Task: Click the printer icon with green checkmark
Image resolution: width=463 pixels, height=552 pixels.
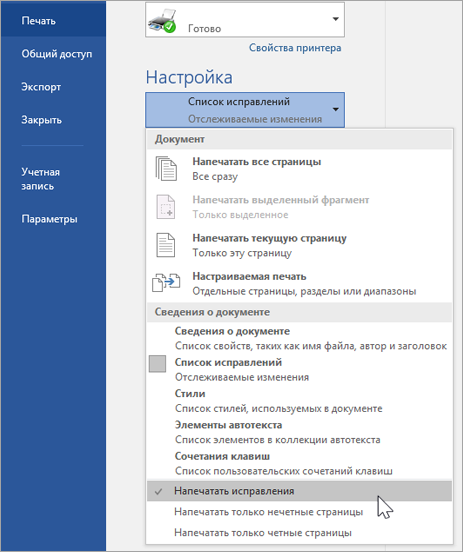Action: (x=162, y=22)
